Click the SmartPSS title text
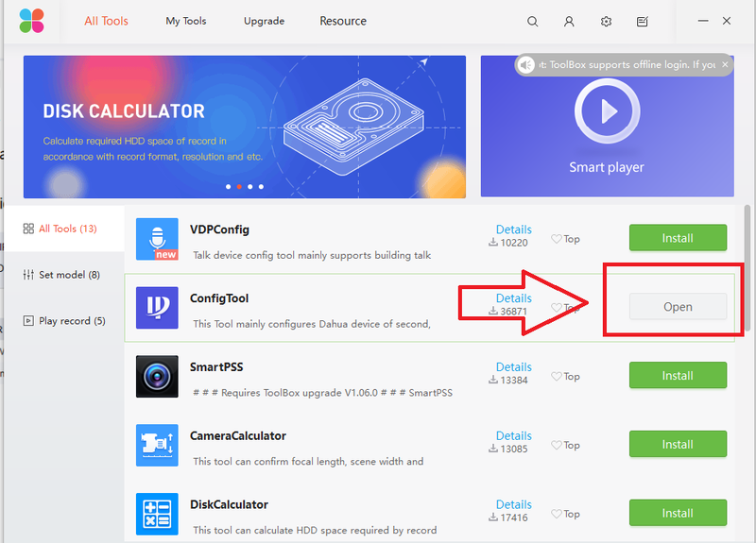 [216, 367]
